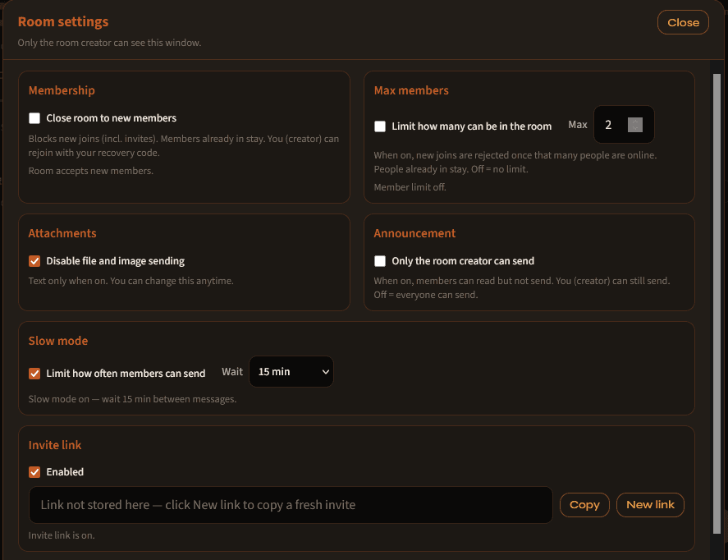Copy the invite link
728x560 pixels.
(x=584, y=505)
